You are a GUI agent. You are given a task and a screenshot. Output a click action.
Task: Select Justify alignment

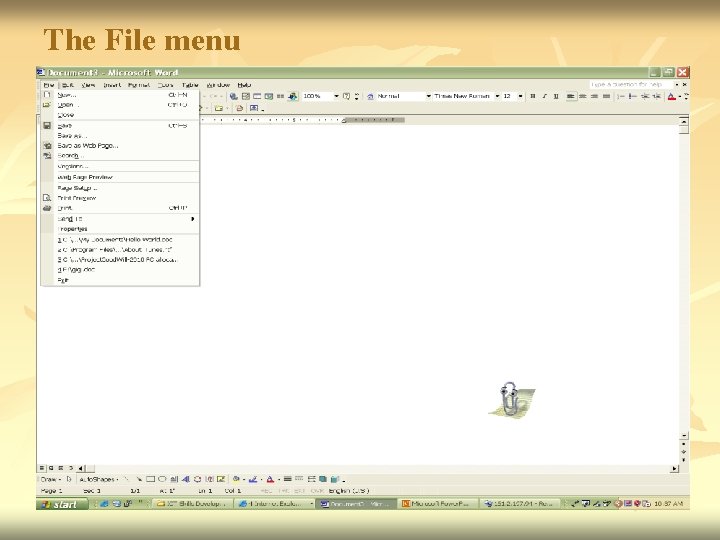(607, 96)
